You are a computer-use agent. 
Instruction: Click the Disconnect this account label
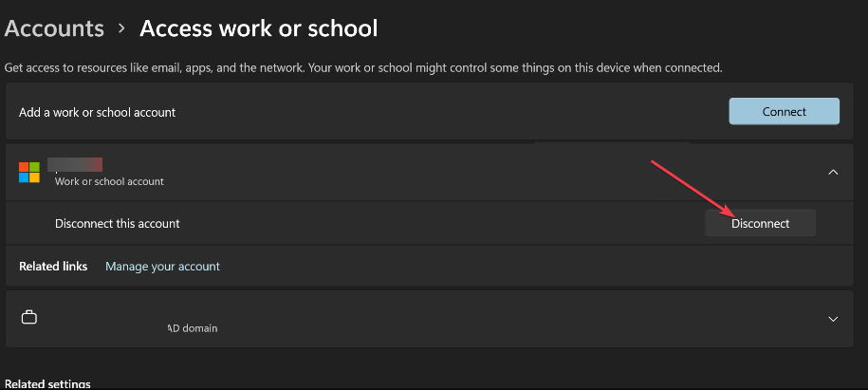coord(117,224)
